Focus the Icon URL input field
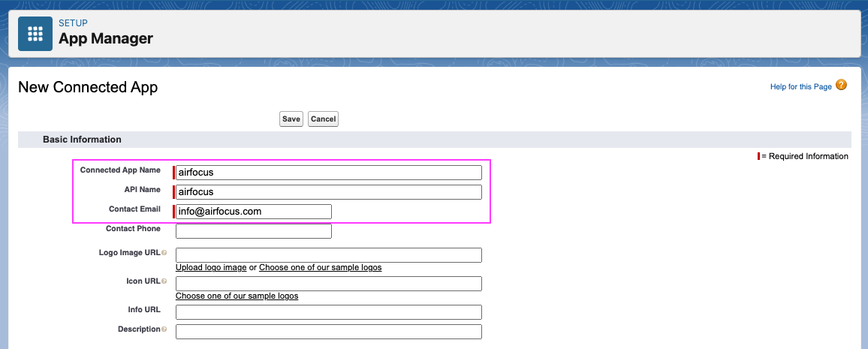The height and width of the screenshot is (349, 868). click(328, 284)
